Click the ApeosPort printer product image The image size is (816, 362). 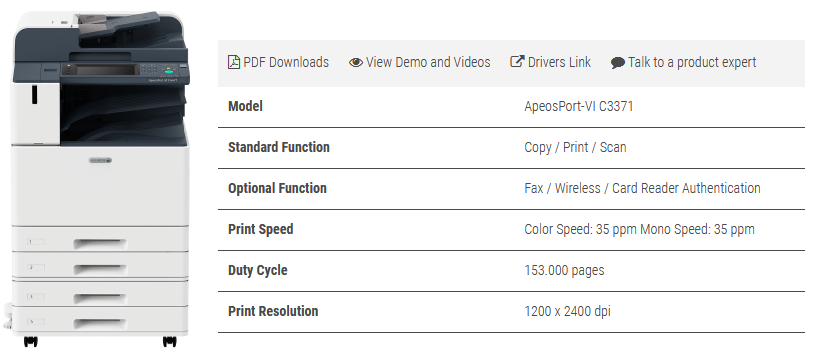tap(98, 179)
